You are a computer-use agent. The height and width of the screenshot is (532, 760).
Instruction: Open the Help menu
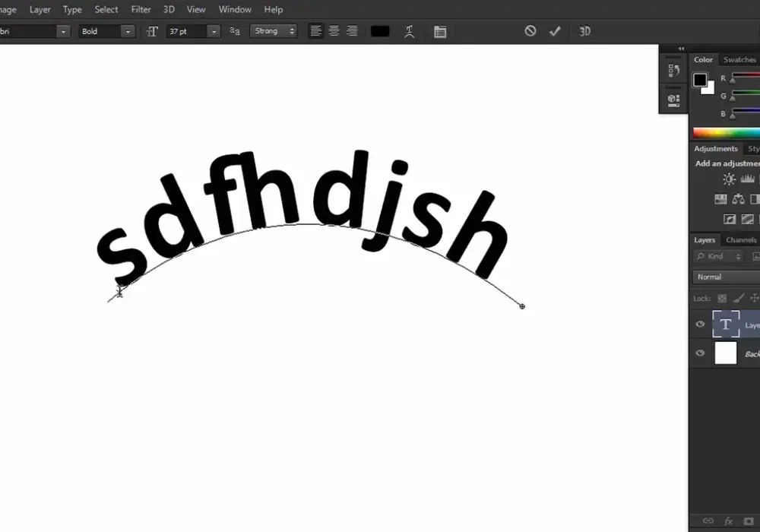(x=274, y=9)
